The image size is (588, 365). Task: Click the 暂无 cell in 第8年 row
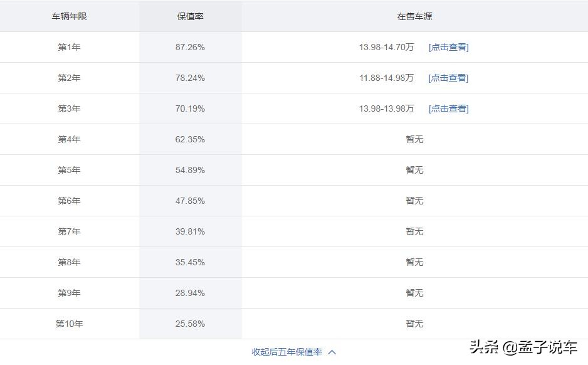pyautogui.click(x=414, y=262)
